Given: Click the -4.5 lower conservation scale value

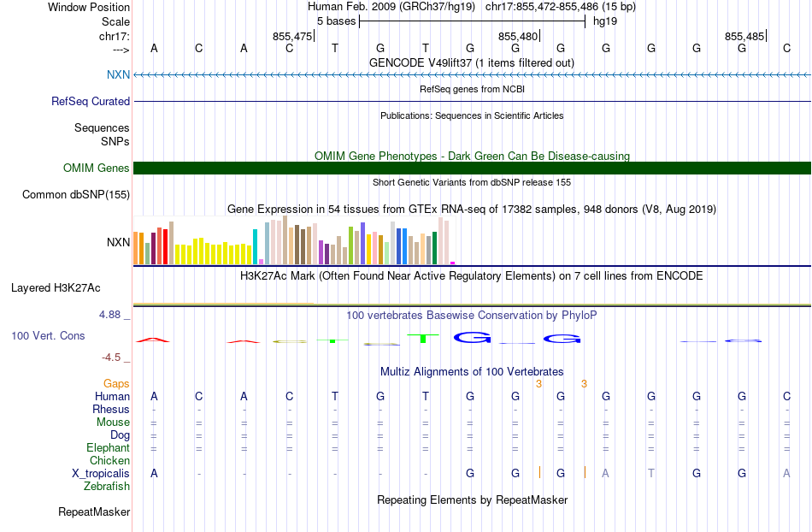Looking at the screenshot, I should click(x=111, y=358).
